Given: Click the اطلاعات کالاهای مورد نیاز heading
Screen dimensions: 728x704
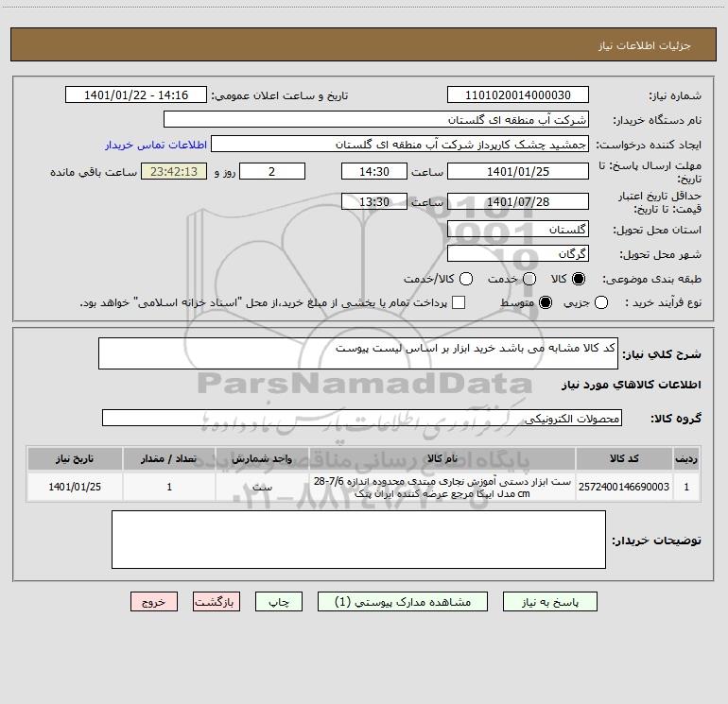Looking at the screenshot, I should click(632, 385).
